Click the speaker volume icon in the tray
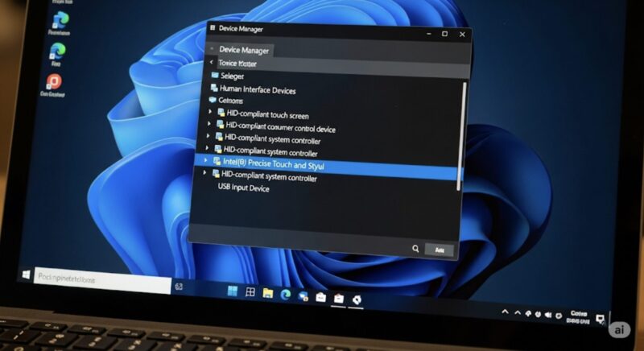 548,315
